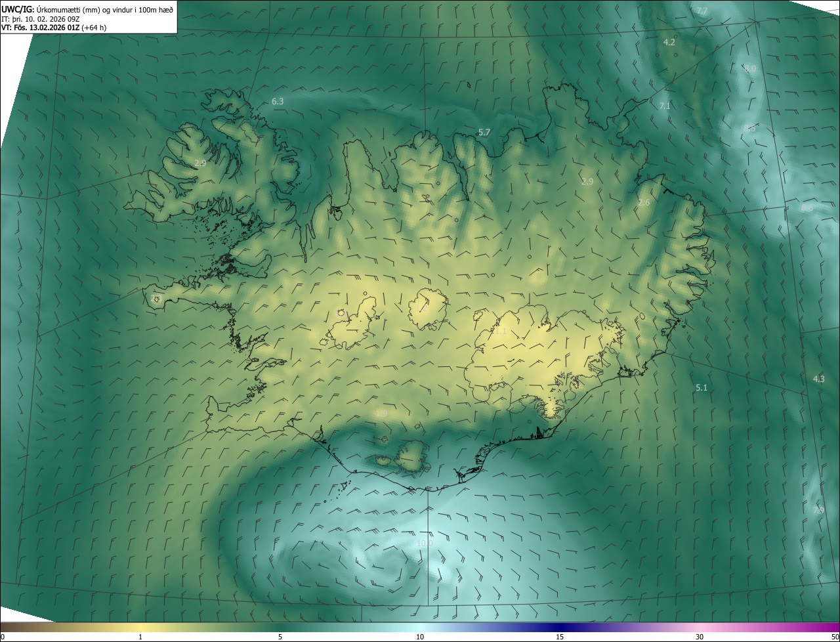Click the 7.9 map value
Screen dimensions: 840x642
tap(818, 511)
